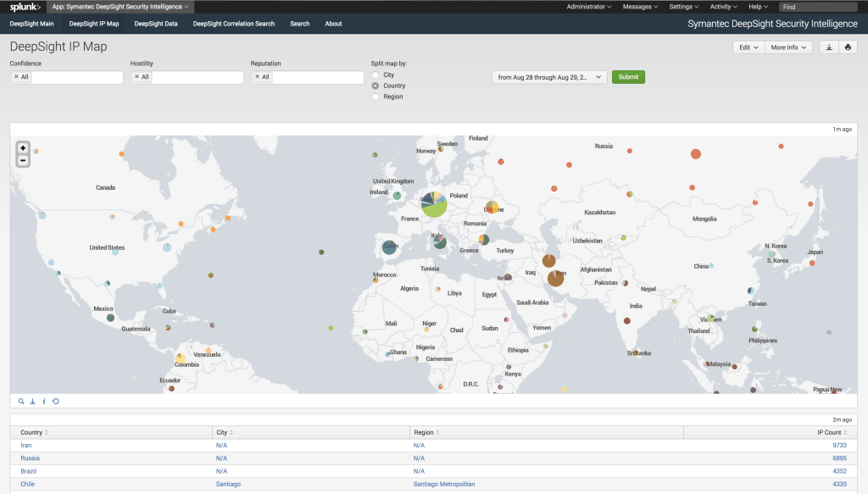Open DeepSight Correlation Search tab
This screenshot has height=494, width=868.
234,24
